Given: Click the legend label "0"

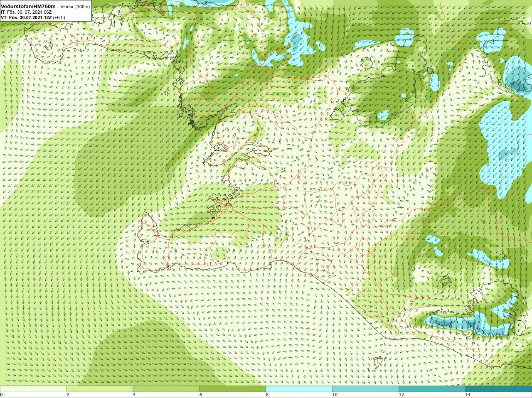Looking at the screenshot, I should coord(2,395).
